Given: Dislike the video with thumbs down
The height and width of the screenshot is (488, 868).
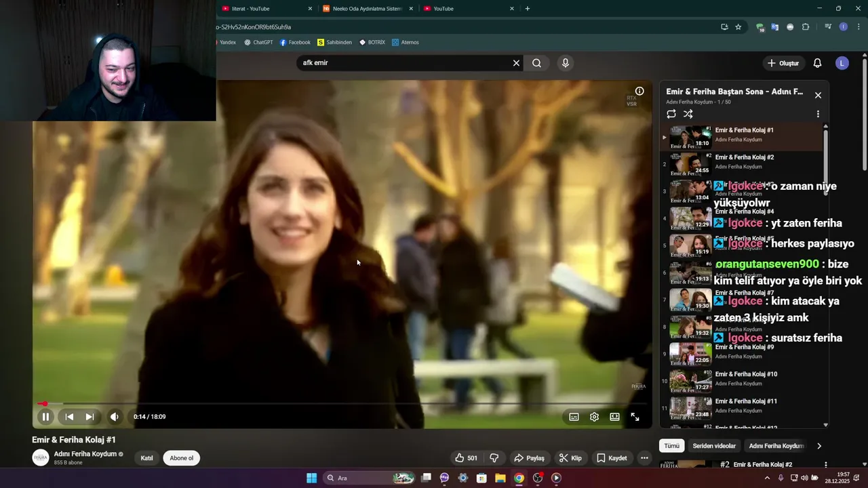Looking at the screenshot, I should pyautogui.click(x=494, y=458).
